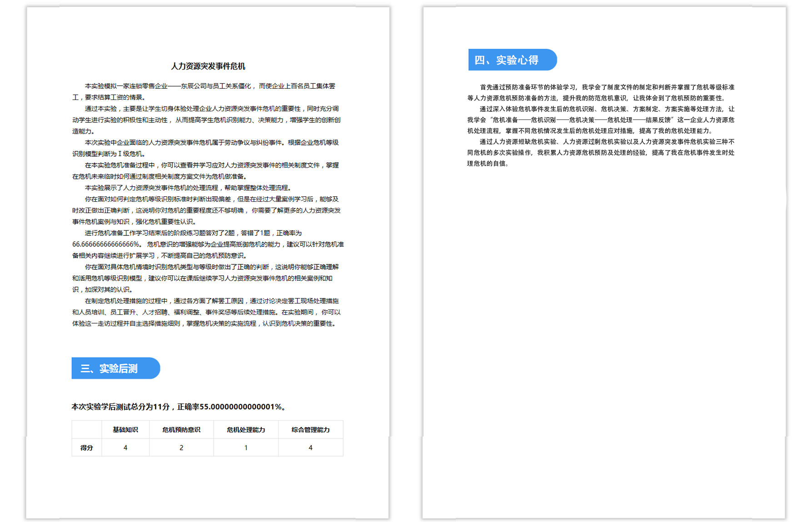This screenshot has height=522, width=812.
Task: Click the 66.66666666666666% accuracy text
Action: [x=106, y=244]
